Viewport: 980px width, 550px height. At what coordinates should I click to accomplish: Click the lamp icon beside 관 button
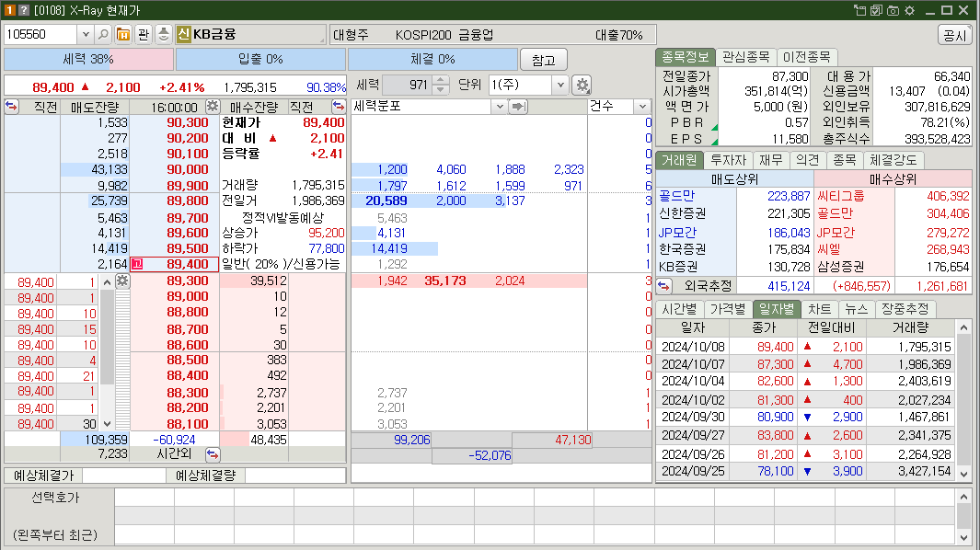[163, 34]
